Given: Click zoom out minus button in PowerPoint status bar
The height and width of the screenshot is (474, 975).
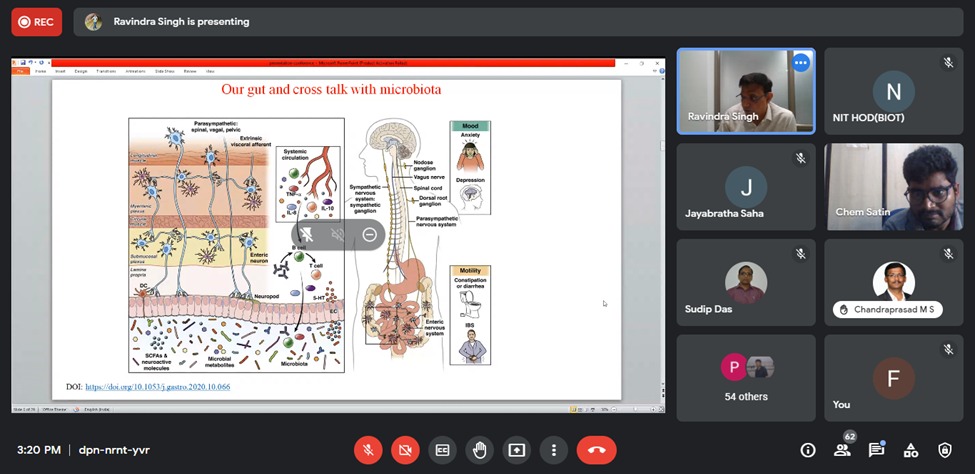Looking at the screenshot, I should (614, 409).
